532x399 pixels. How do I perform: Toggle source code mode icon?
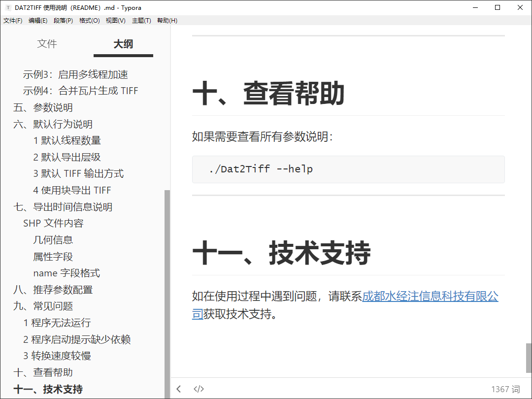[199, 389]
